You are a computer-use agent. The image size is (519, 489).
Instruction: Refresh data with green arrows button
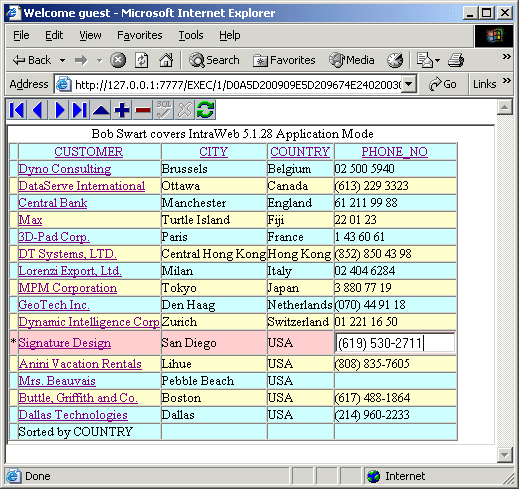(205, 110)
